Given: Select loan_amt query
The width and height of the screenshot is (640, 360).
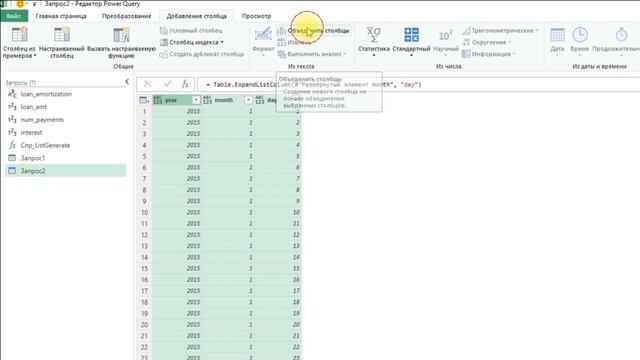Looking at the screenshot, I should pyautogui.click(x=66, y=107).
